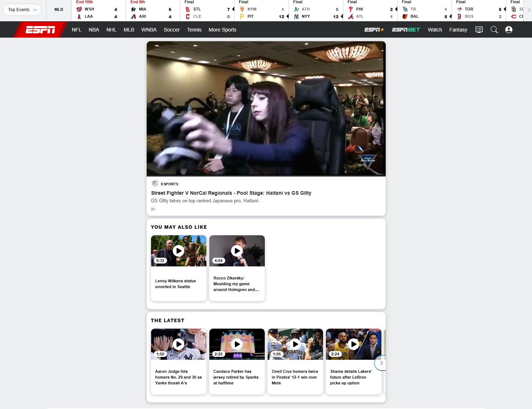This screenshot has width=532, height=409.
Task: Open the TOR vs BOS final score
Action: coord(479,10)
